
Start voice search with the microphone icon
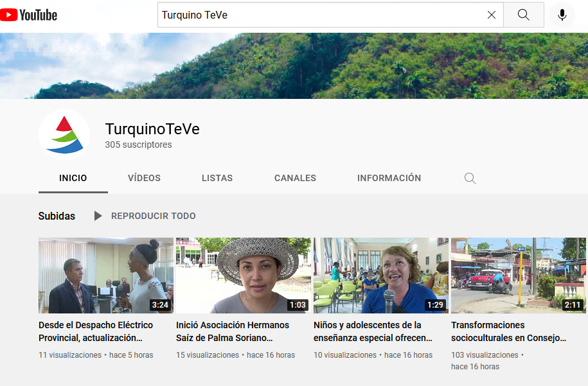click(x=562, y=15)
